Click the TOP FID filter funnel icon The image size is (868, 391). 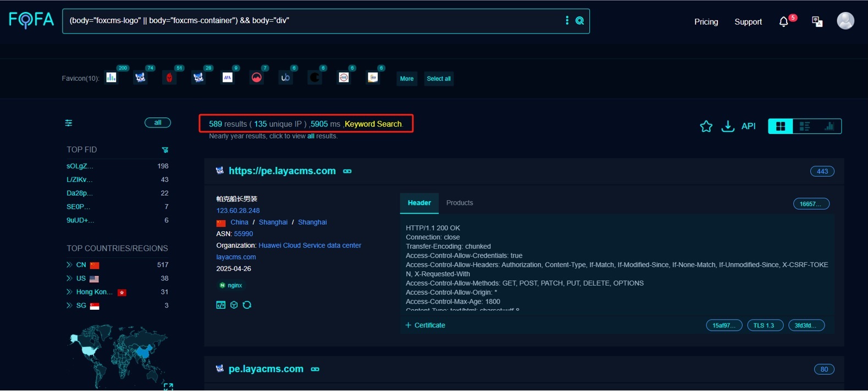coord(165,150)
